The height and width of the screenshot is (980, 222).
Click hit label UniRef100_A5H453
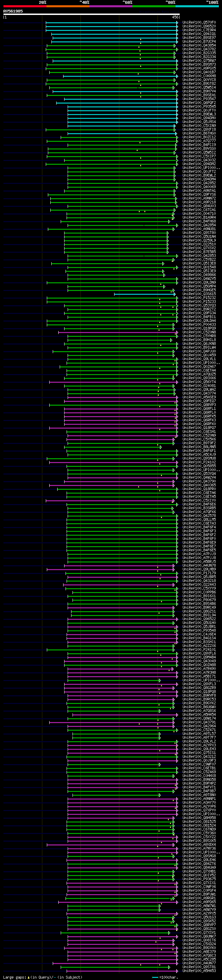pos(199,971)
